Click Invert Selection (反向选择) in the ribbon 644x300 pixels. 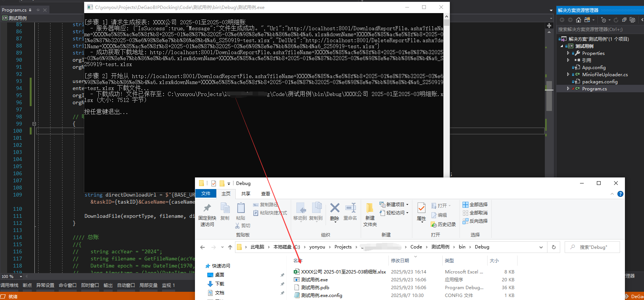coord(475,221)
